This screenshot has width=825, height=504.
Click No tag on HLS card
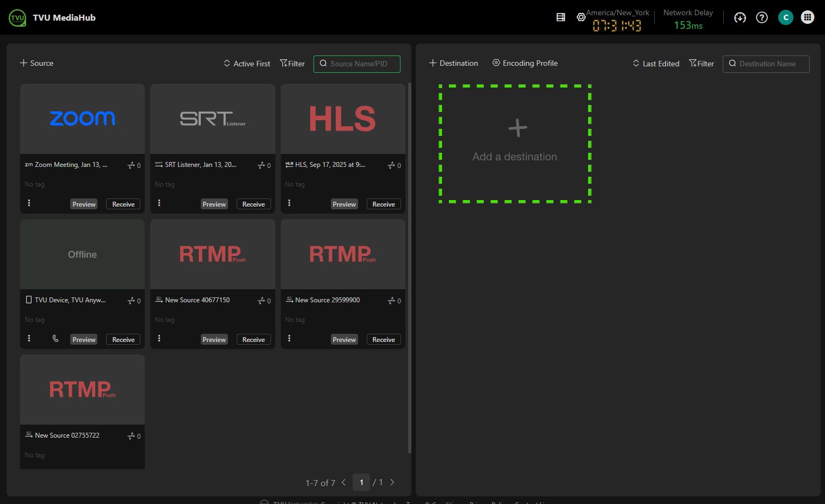pyautogui.click(x=295, y=184)
